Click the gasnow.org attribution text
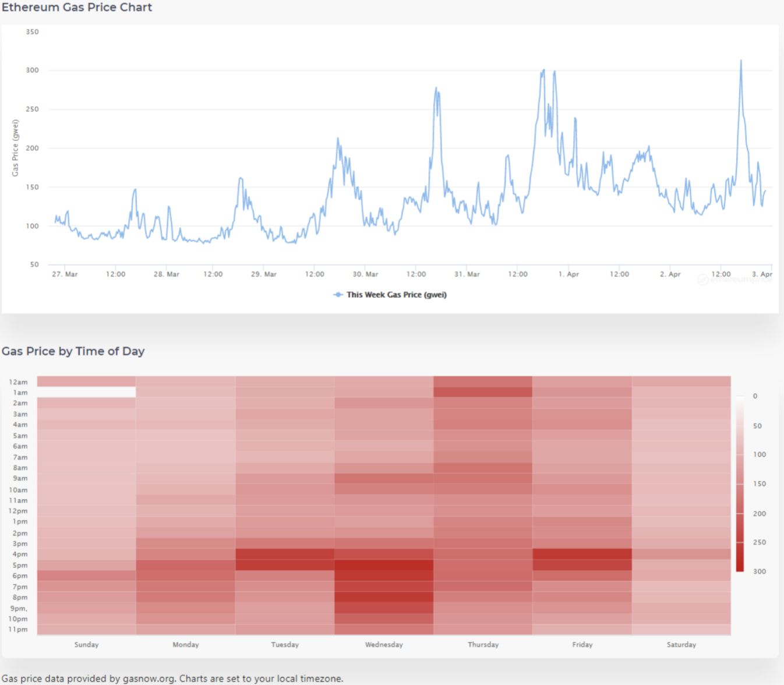 click(x=147, y=679)
